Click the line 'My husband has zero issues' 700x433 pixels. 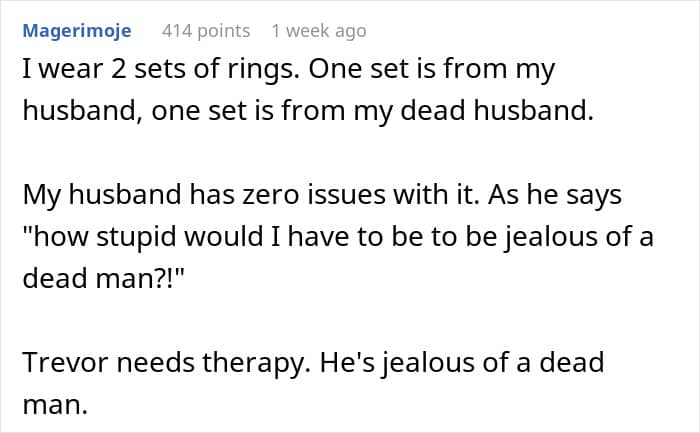(322, 195)
